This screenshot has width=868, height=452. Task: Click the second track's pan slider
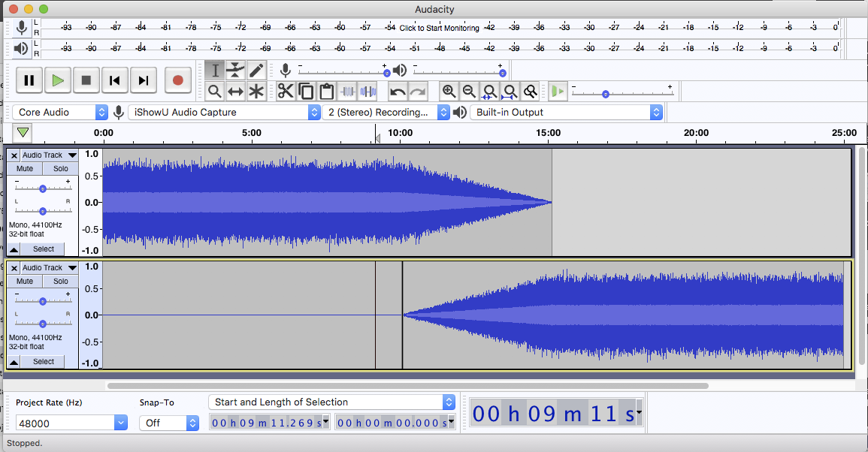point(43,324)
